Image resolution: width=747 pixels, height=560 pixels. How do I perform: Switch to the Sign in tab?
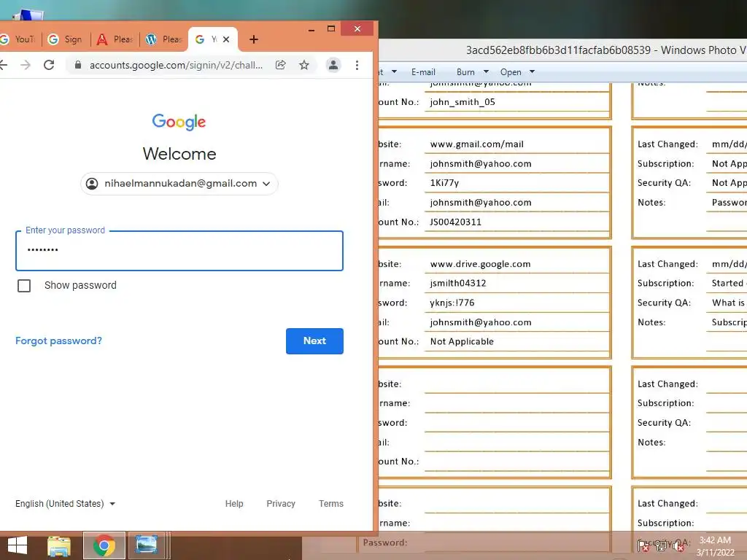(x=66, y=39)
